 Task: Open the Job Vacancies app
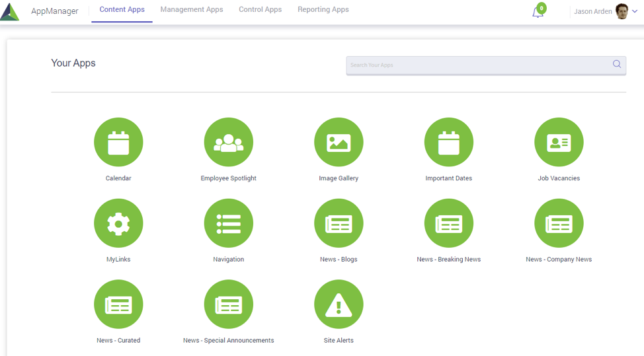tap(559, 142)
